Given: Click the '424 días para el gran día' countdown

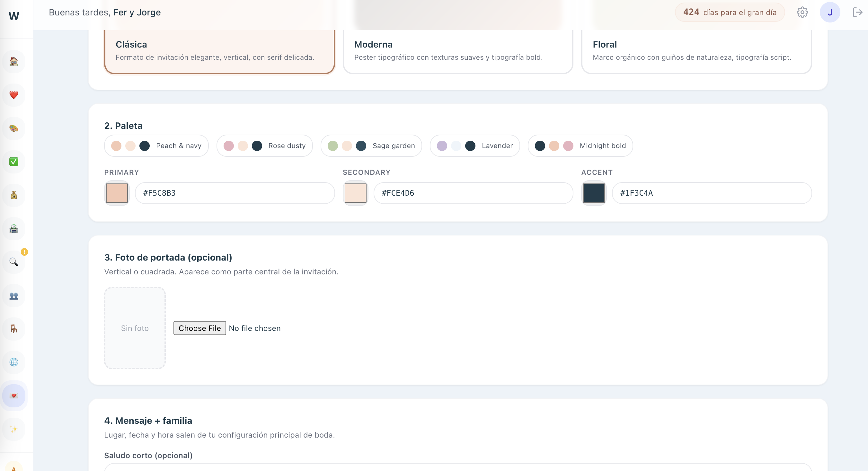Looking at the screenshot, I should click(x=730, y=12).
